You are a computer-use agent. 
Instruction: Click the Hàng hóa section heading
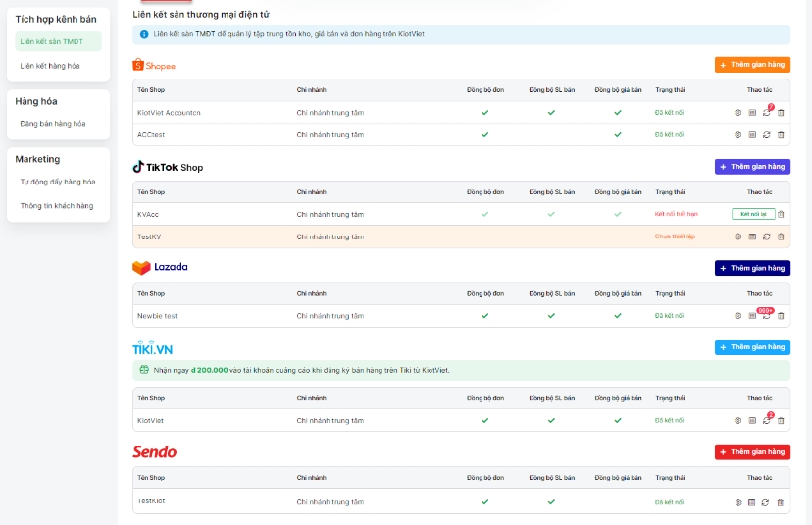[36, 101]
